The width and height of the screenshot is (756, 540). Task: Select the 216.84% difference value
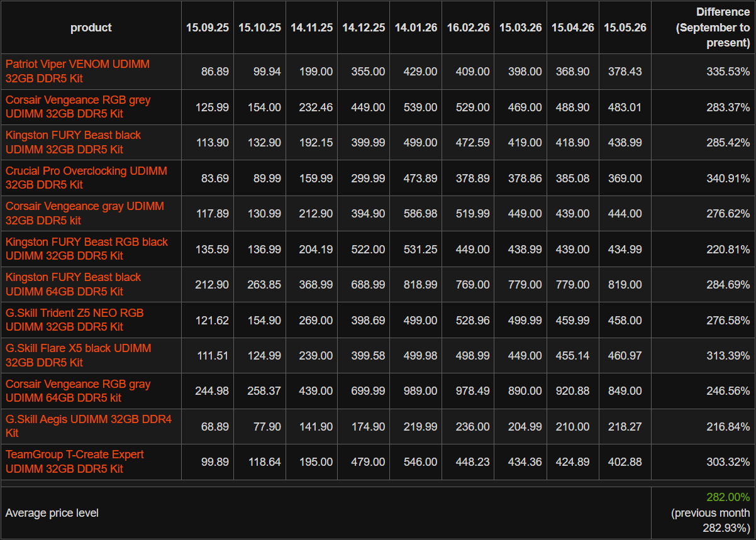point(728,427)
